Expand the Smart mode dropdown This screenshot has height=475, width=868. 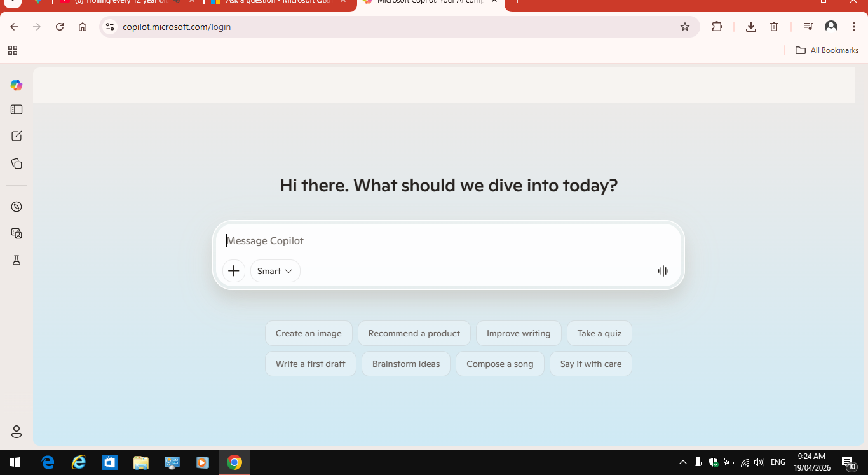(x=275, y=271)
